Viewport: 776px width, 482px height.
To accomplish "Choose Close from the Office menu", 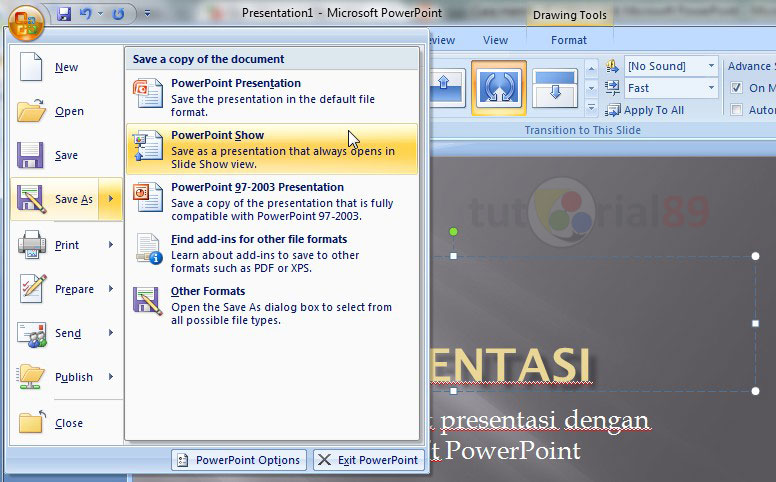I will pyautogui.click(x=66, y=423).
